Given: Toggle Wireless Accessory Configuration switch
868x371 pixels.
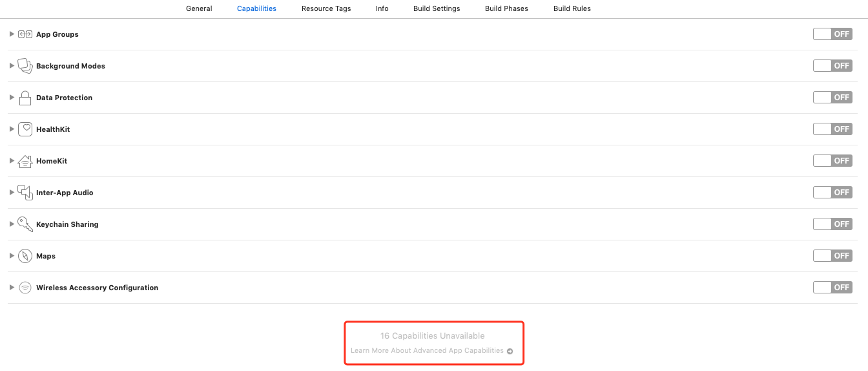Looking at the screenshot, I should click(832, 288).
